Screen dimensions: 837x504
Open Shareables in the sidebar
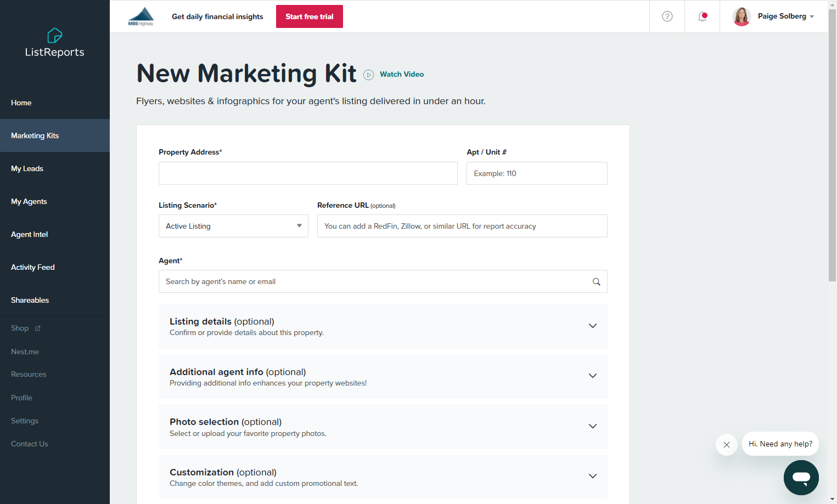[55, 300]
